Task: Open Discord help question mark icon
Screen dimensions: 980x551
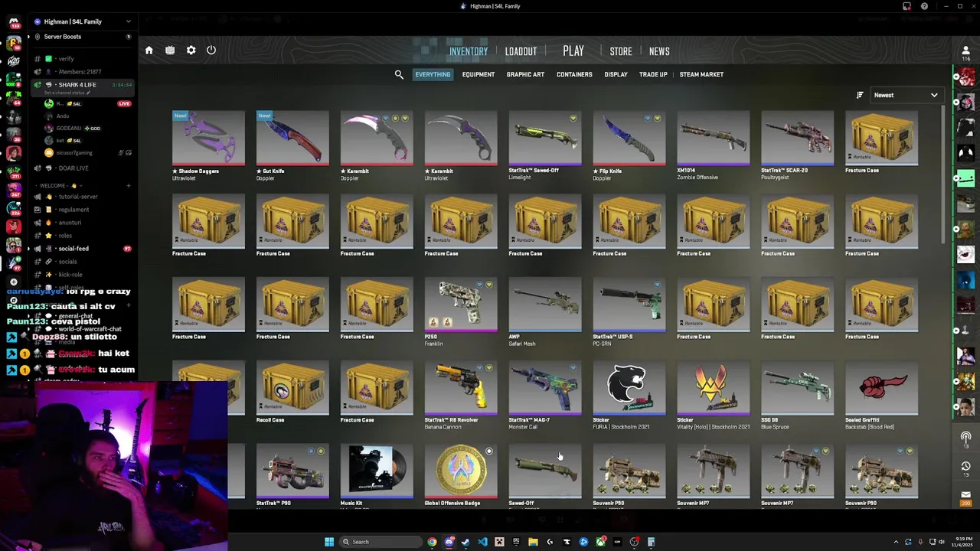Action: pos(924,6)
